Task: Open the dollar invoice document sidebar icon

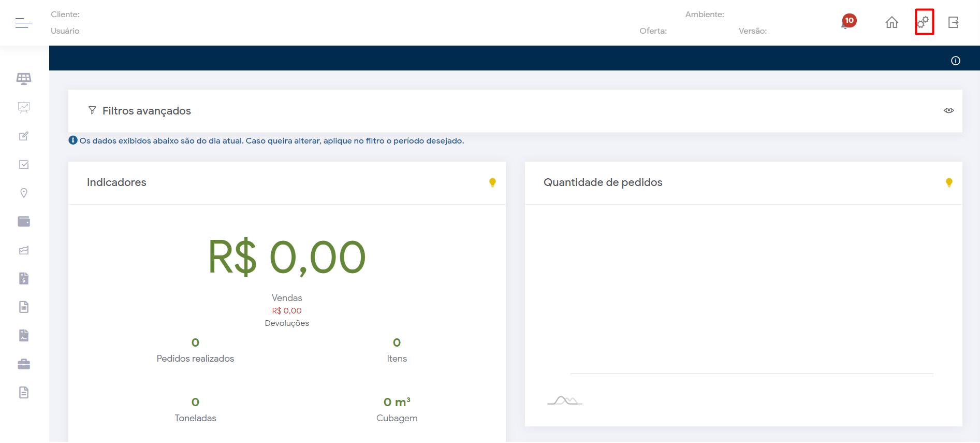Action: point(24,279)
